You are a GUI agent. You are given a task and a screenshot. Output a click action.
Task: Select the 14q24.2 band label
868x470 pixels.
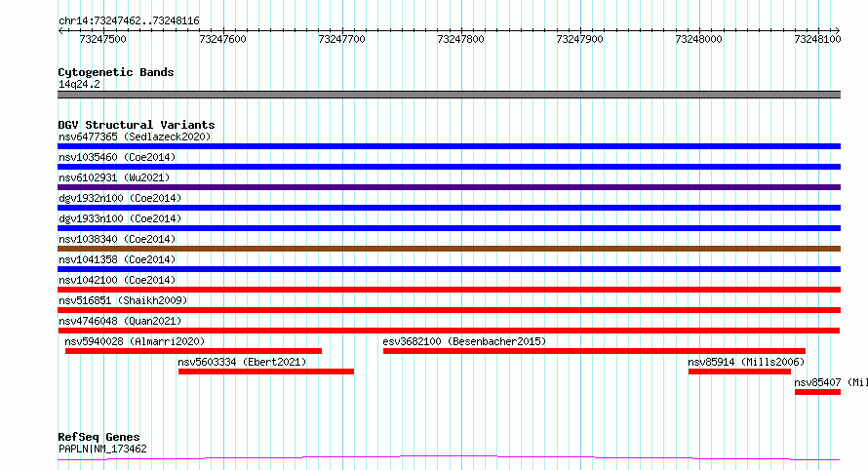click(79, 84)
